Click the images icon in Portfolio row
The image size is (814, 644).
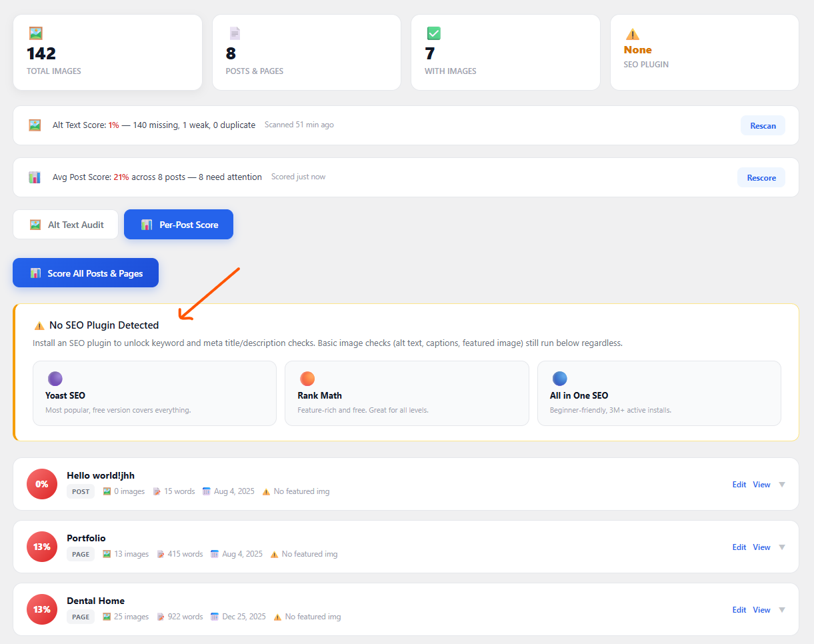pos(107,554)
